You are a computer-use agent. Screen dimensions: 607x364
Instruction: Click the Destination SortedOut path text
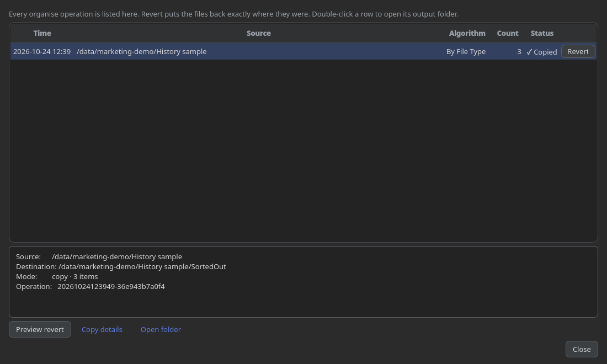point(142,266)
